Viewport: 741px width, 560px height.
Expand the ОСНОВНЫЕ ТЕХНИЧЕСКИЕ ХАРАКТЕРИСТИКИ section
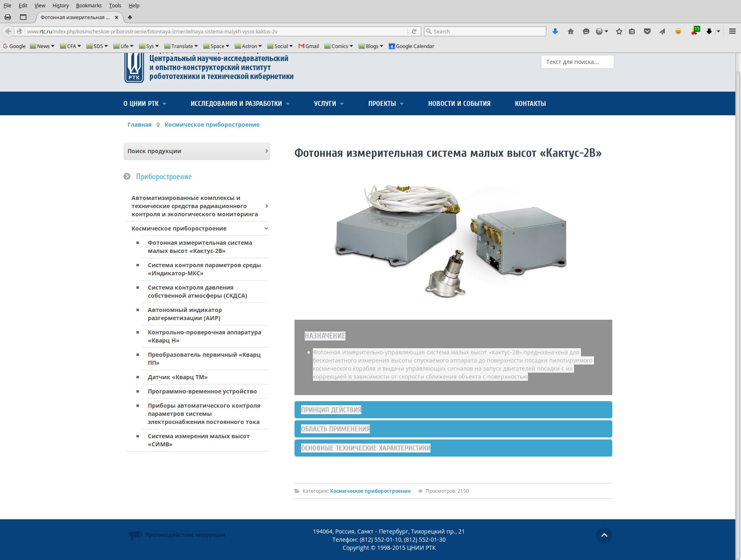[x=453, y=448]
